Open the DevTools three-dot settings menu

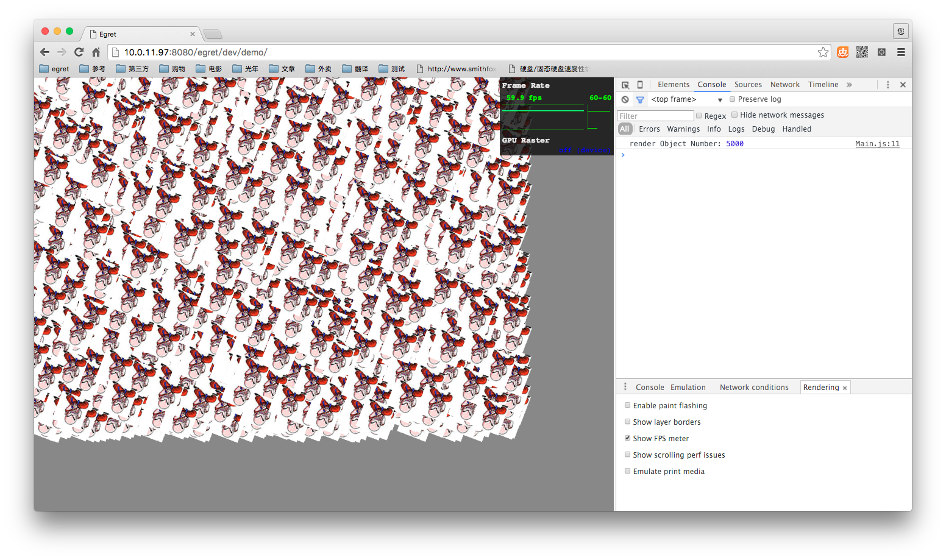point(888,85)
